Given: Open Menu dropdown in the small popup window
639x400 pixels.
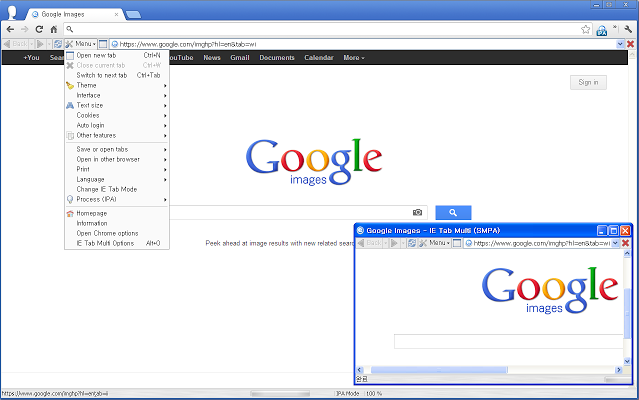Looking at the screenshot, I should tap(439, 243).
